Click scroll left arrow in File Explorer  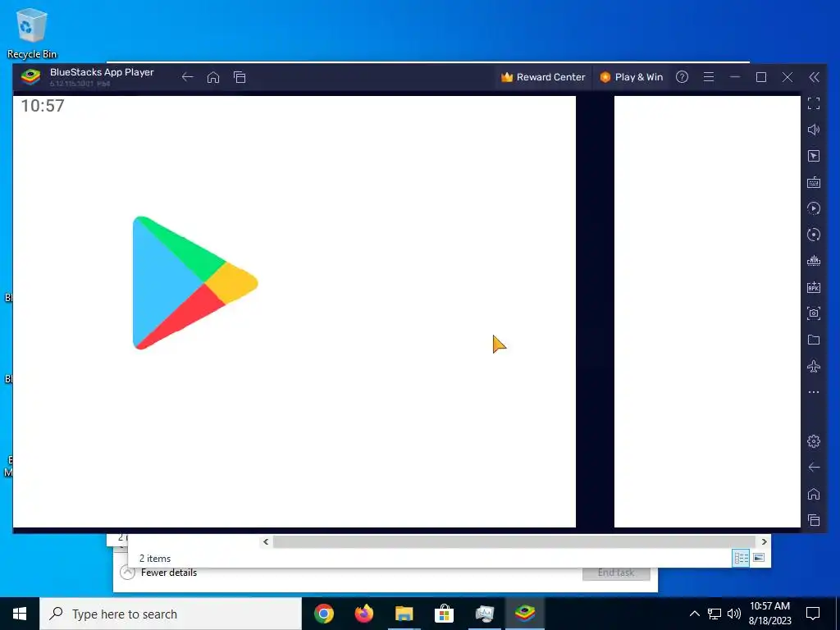click(266, 541)
